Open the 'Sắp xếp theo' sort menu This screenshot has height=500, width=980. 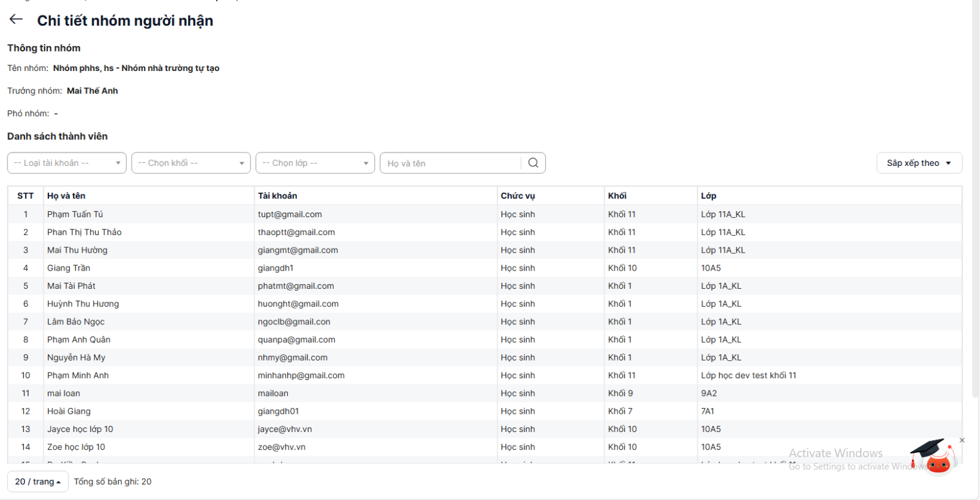click(919, 163)
